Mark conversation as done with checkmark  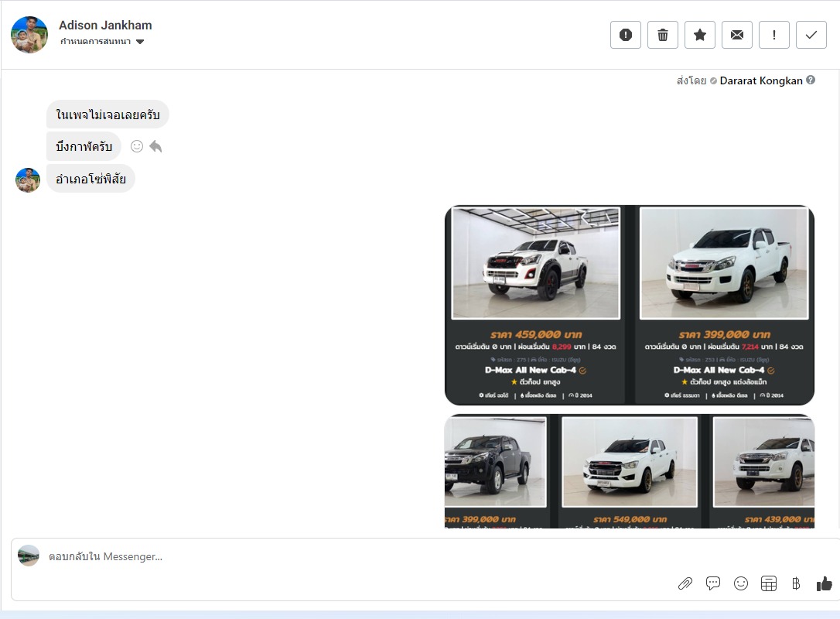click(x=811, y=35)
